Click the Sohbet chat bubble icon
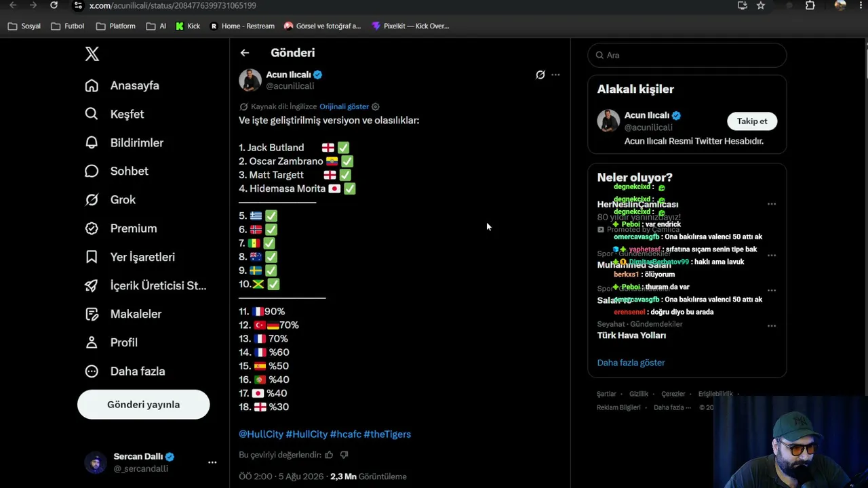This screenshot has width=868, height=488. click(x=92, y=171)
